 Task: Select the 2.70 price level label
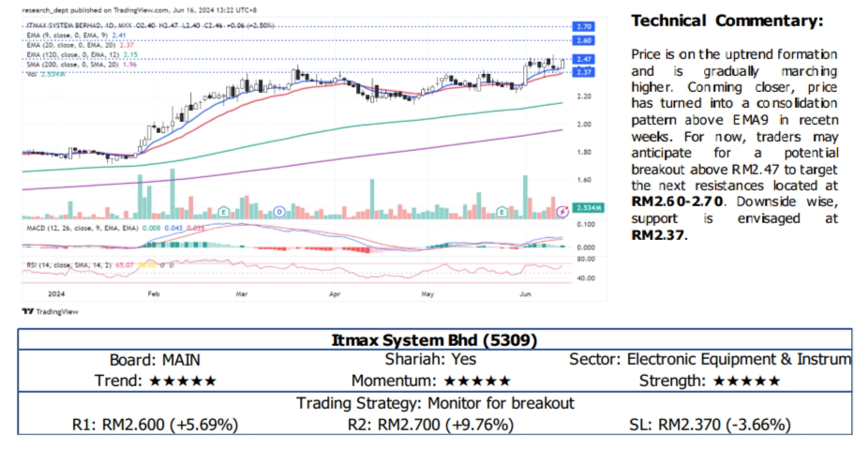point(584,25)
